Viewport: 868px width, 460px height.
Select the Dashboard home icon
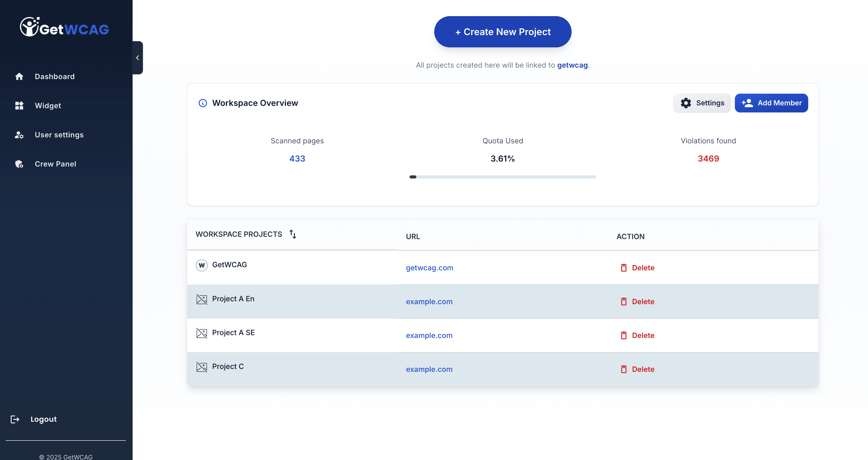pyautogui.click(x=19, y=76)
